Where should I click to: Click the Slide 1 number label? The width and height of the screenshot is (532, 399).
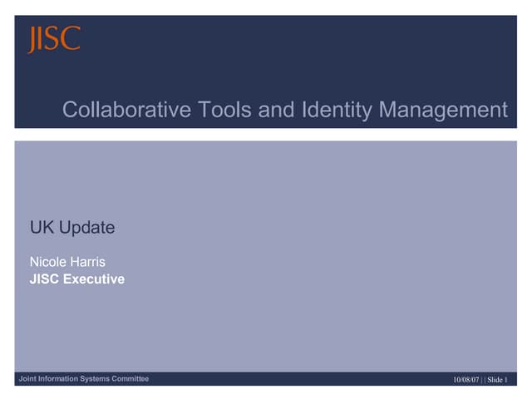pyautogui.click(x=497, y=380)
